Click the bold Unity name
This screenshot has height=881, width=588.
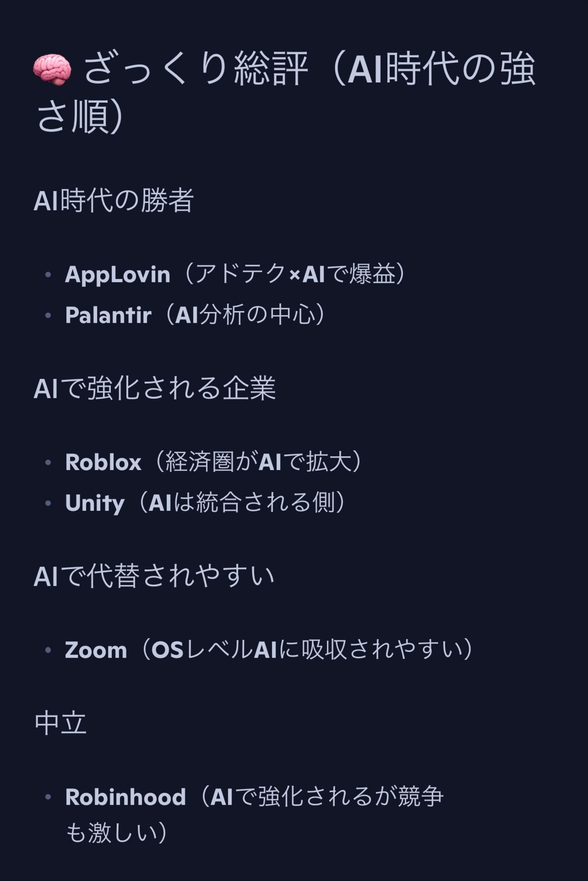coord(94,503)
